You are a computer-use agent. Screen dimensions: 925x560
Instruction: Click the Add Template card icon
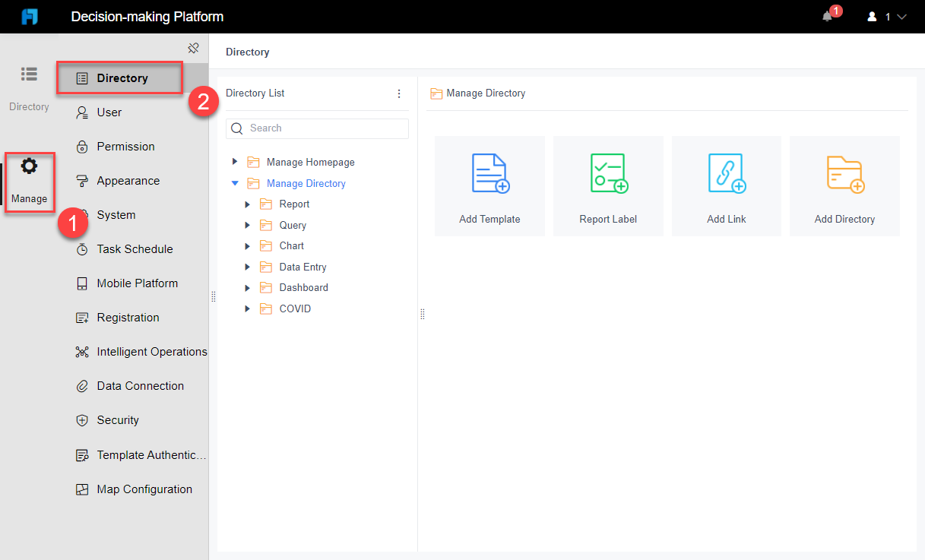pos(489,173)
